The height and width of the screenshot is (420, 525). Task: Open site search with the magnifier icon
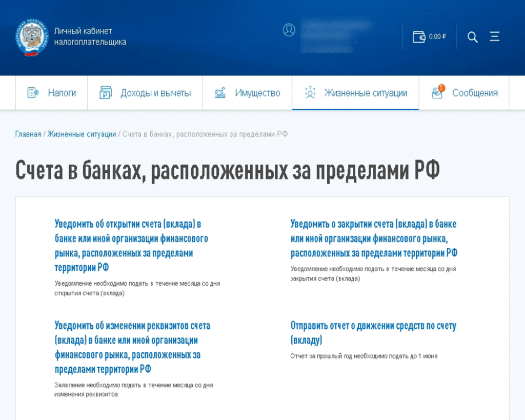pyautogui.click(x=471, y=37)
